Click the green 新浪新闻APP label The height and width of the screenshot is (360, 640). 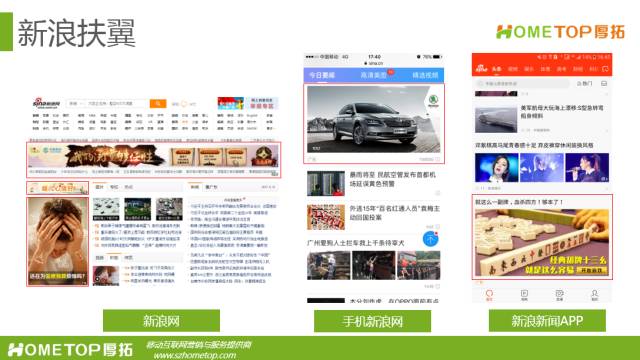[x=547, y=321]
